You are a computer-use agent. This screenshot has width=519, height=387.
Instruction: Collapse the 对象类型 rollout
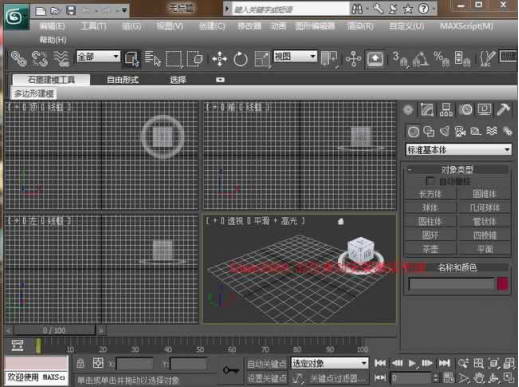[457, 170]
